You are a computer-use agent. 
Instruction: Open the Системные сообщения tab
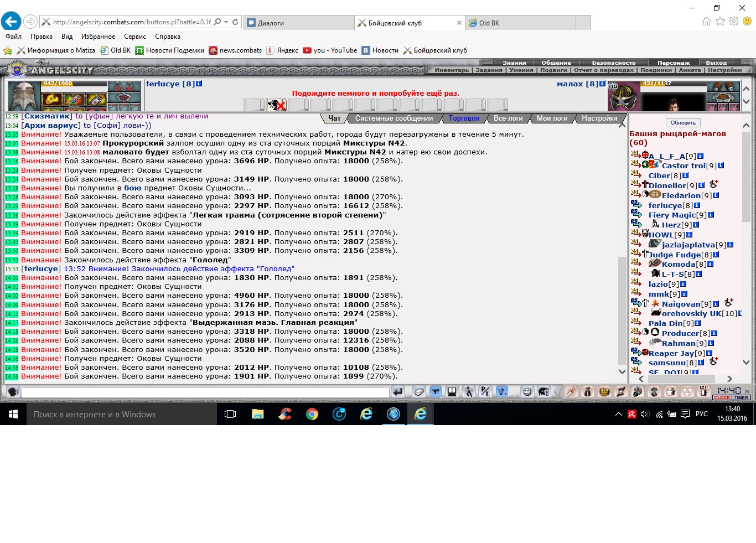tap(394, 118)
